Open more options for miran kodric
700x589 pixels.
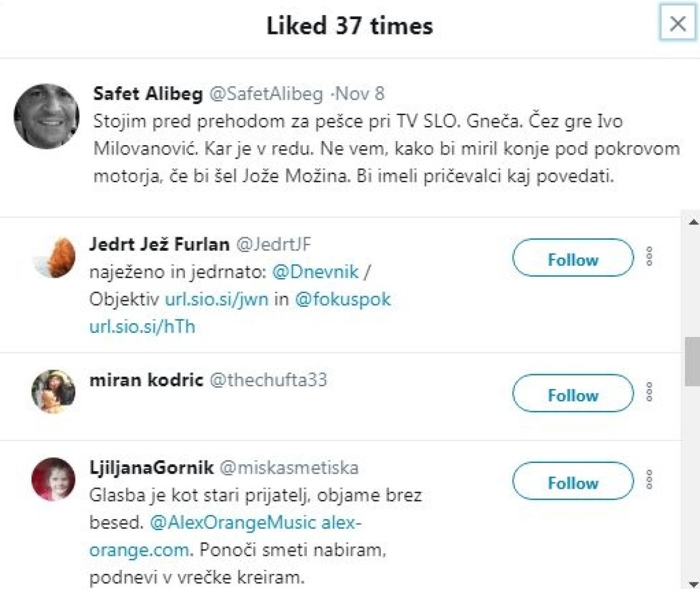tap(649, 392)
